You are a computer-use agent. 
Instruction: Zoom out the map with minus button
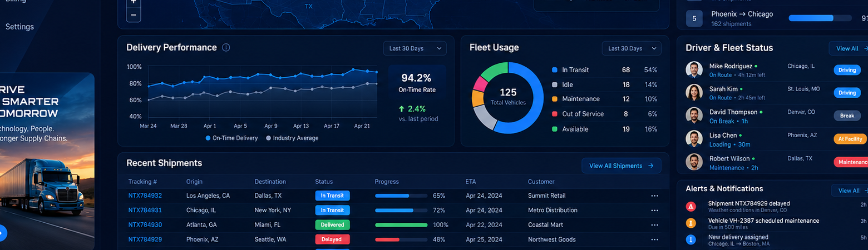click(x=134, y=15)
